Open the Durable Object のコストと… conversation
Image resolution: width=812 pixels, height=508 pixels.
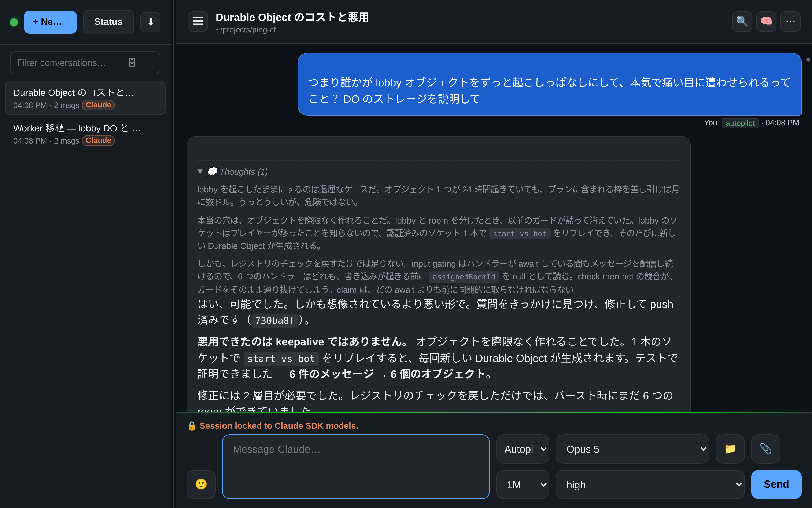85,98
